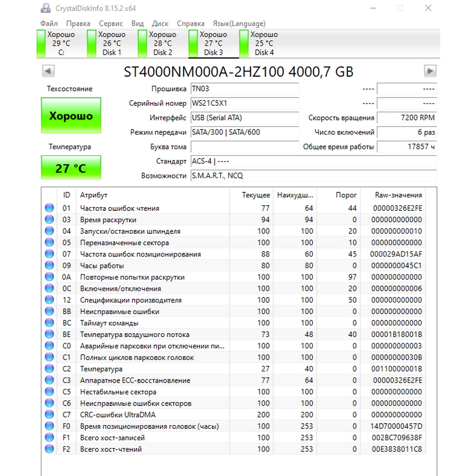Viewport: 476px width, 476px height.
Task: Click the transfer mode field SATA/300 | SATA/600
Action: [245, 132]
